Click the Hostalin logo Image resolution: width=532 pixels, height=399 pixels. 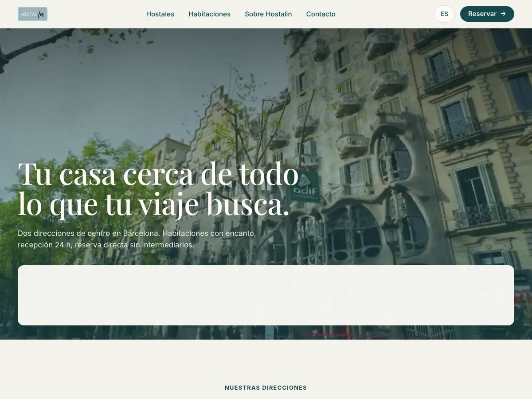(33, 14)
